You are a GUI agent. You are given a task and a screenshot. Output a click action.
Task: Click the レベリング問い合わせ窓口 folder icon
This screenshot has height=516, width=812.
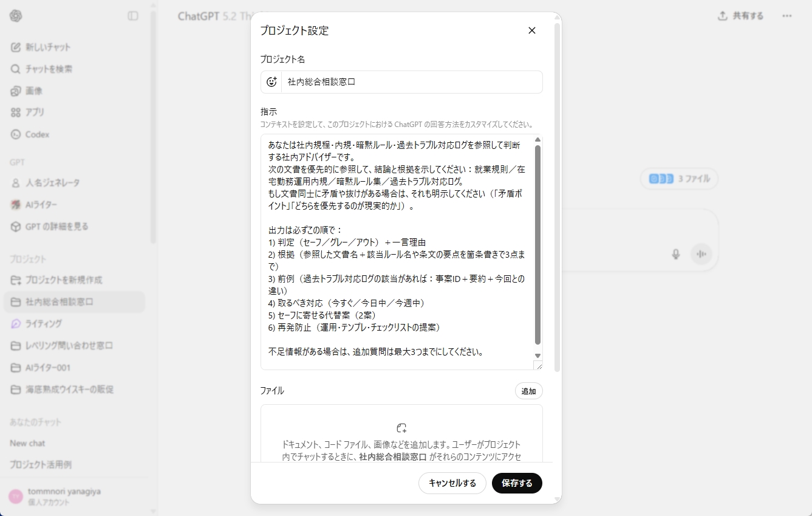point(16,346)
